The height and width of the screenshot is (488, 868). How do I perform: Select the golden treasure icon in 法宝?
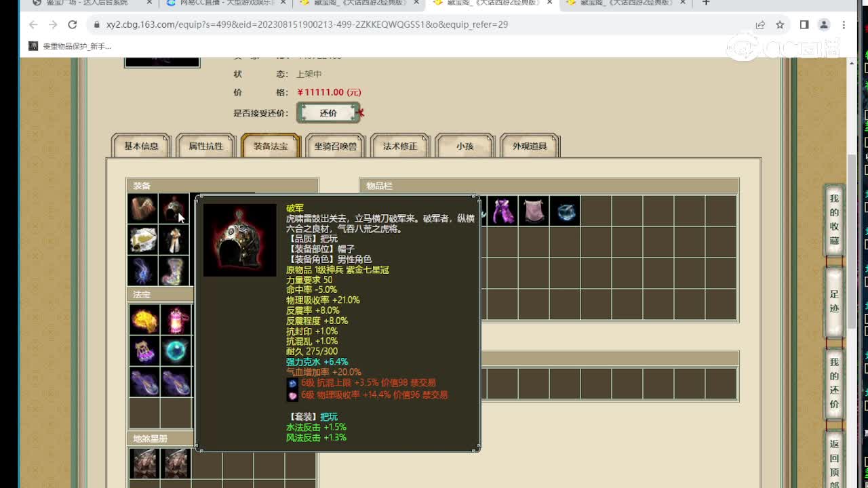(x=144, y=320)
